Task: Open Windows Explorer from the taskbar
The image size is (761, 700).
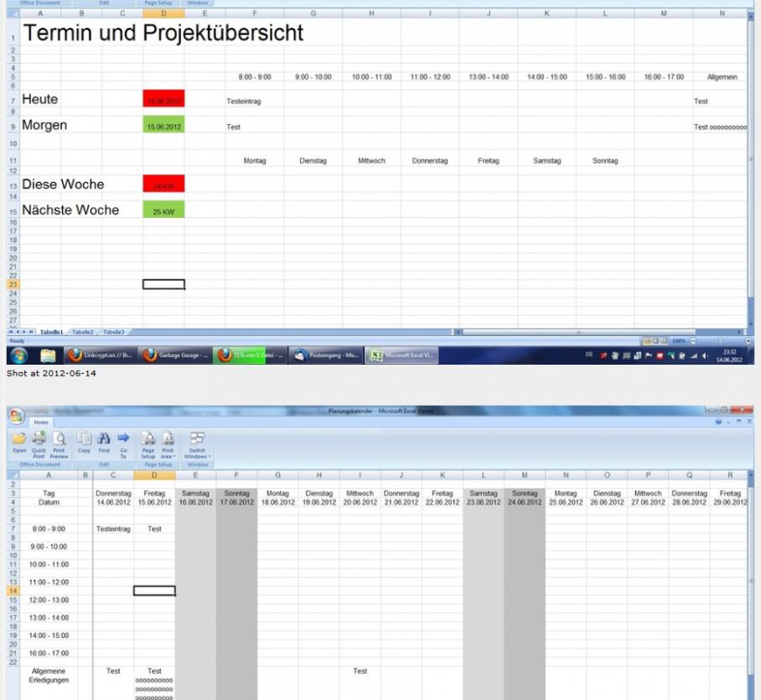Action: [x=48, y=355]
